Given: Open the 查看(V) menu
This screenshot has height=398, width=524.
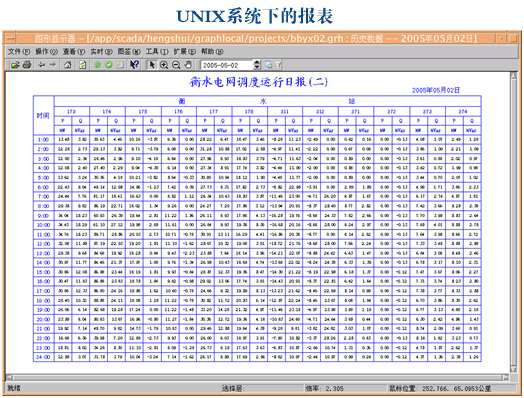Looking at the screenshot, I should (x=74, y=51).
